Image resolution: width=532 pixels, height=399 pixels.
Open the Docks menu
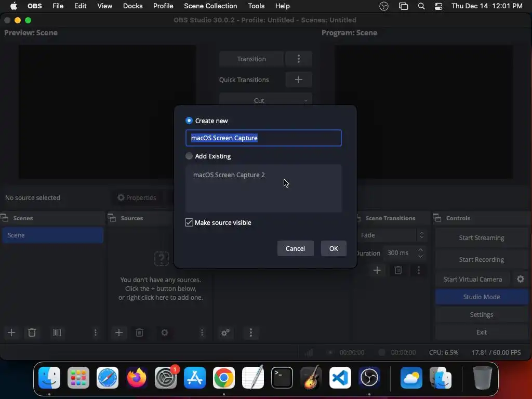(132, 6)
